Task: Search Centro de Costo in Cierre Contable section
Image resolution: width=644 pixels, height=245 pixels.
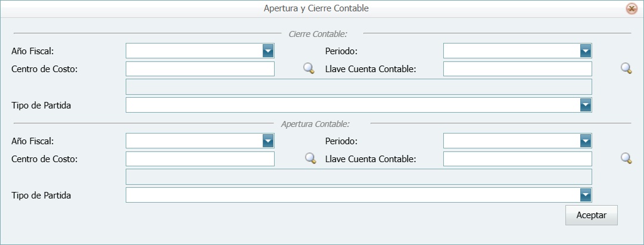Action: coord(309,69)
